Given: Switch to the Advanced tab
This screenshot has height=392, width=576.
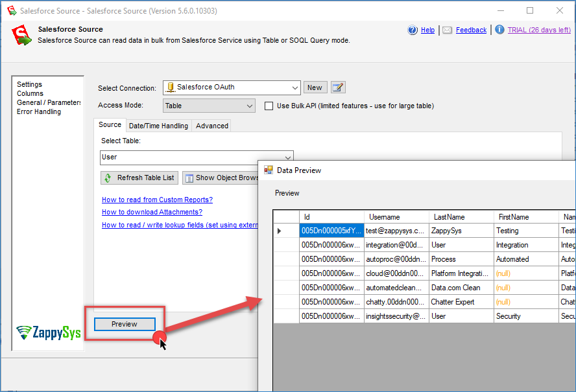Looking at the screenshot, I should (x=212, y=126).
